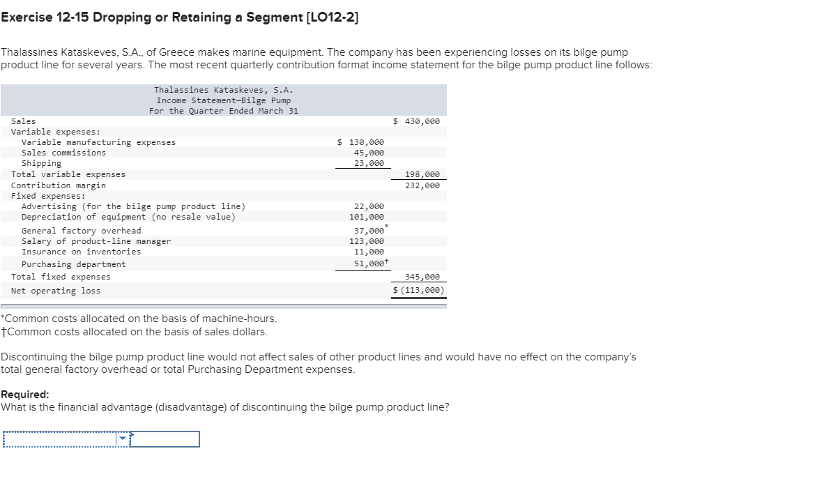The image size is (831, 504).
Task: Click the income statement table header
Action: pos(223,100)
